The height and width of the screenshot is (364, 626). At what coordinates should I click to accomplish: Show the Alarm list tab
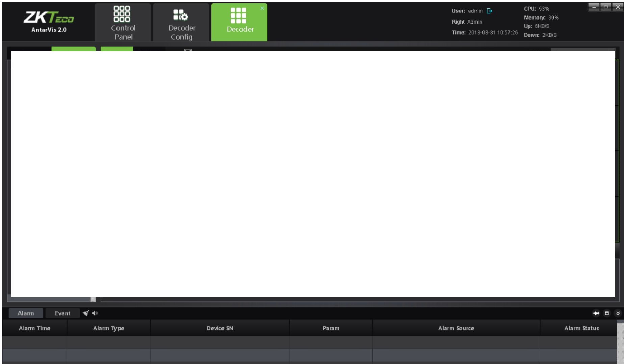[x=26, y=313]
